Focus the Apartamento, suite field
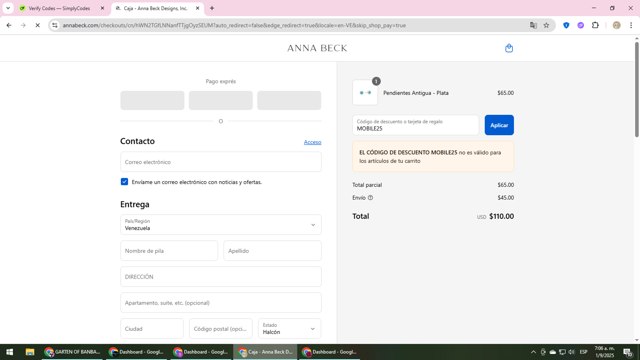 (221, 303)
